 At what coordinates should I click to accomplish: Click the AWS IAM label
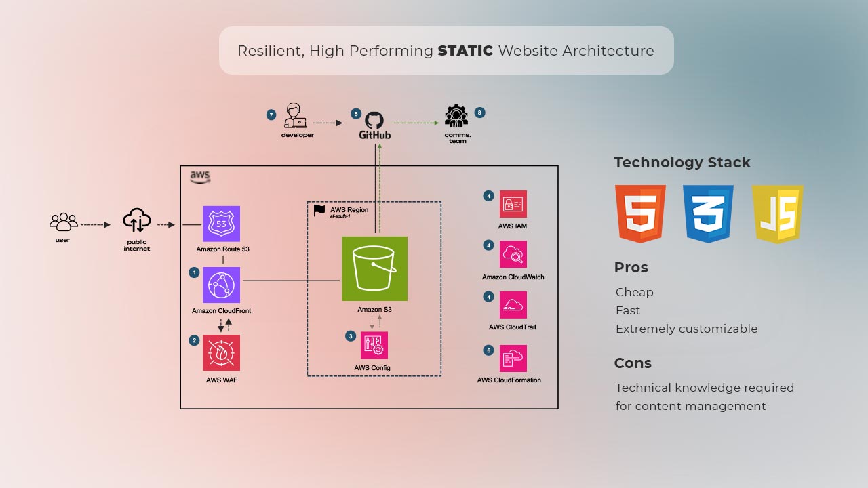513,226
